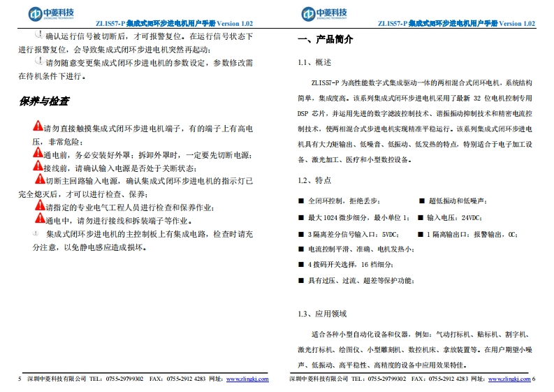Screen dimensions: 554x392
Task: Open the www.zlingkj.com link in right footer
Action: coord(508,379)
